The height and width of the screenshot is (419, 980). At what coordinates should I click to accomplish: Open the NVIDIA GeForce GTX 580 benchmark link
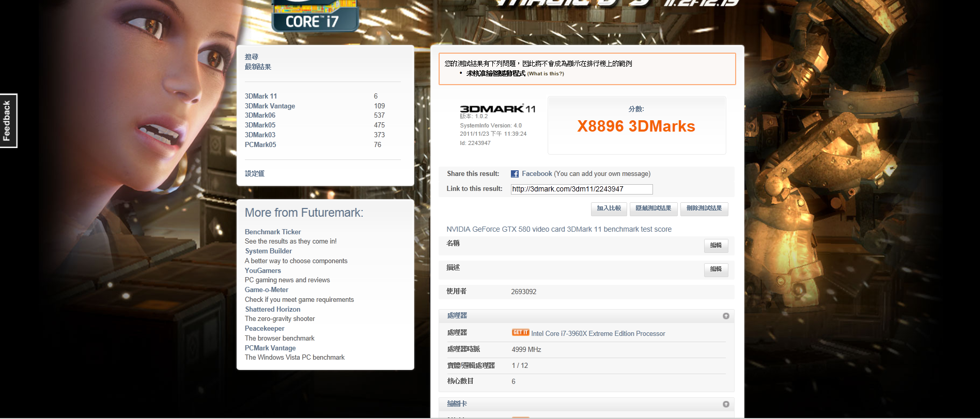559,229
